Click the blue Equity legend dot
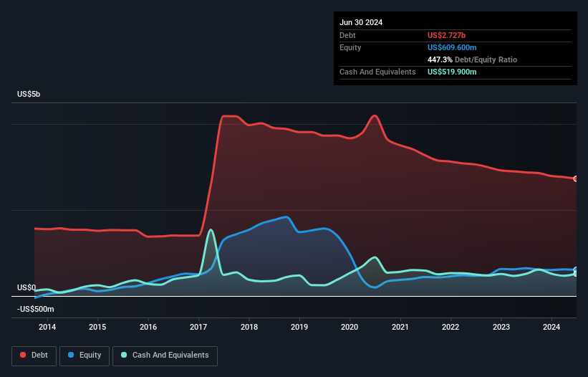This screenshot has height=377, width=588. [71, 355]
